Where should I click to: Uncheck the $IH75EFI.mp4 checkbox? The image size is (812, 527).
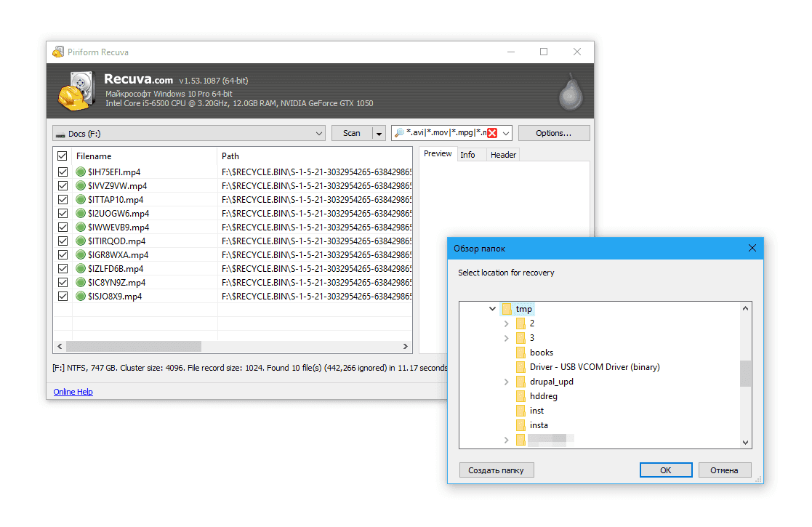(x=63, y=172)
